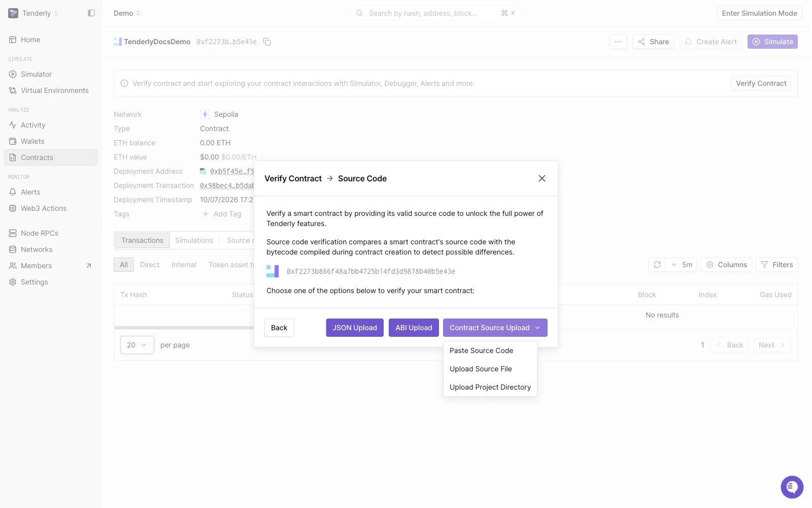Refresh the transactions list
812x508 pixels.
coord(657,265)
